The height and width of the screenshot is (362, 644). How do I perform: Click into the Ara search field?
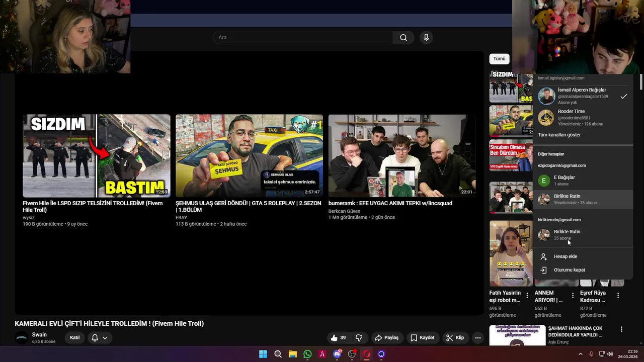pyautogui.click(x=303, y=38)
